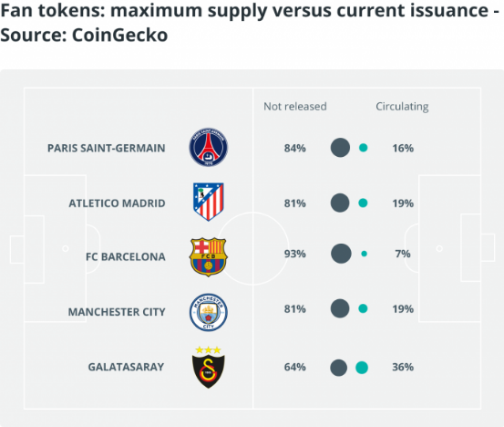Click the ATLETICO MADRID label
This screenshot has height=427, width=504.
point(117,203)
